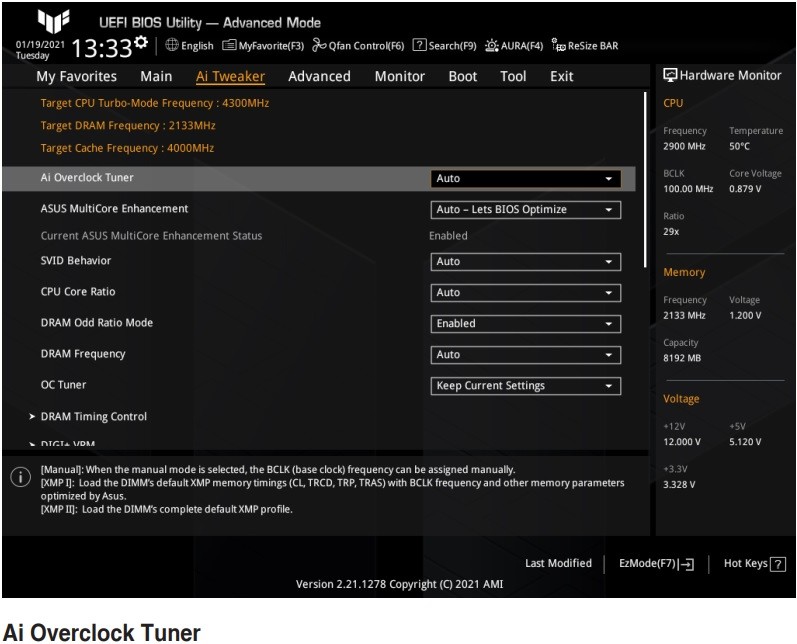Click the Hot Keys question mark icon
Image resolution: width=797 pixels, height=644 pixels.
pyautogui.click(x=778, y=564)
